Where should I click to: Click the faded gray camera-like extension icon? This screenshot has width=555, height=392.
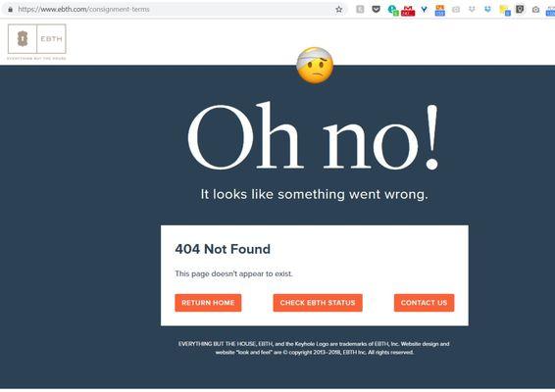pyautogui.click(x=456, y=10)
